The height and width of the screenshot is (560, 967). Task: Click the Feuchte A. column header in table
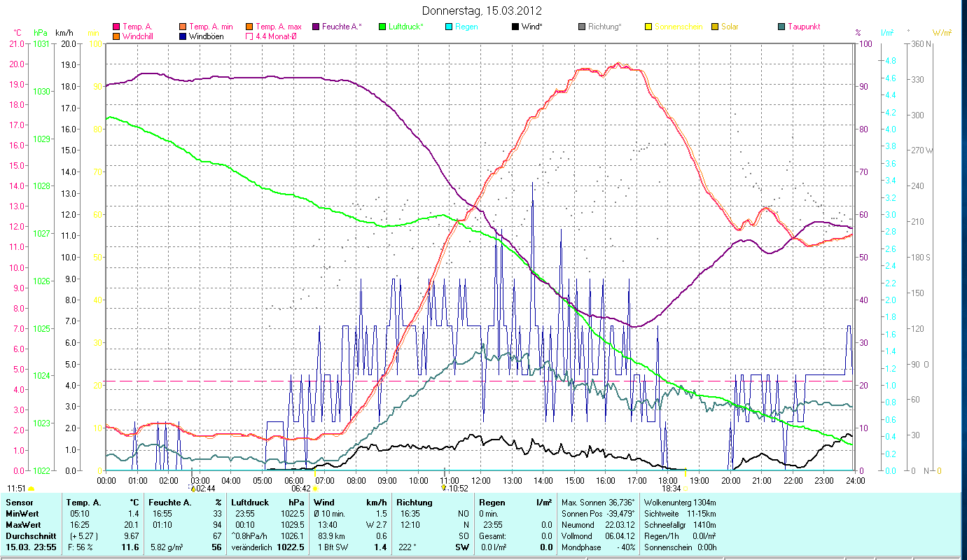(169, 503)
